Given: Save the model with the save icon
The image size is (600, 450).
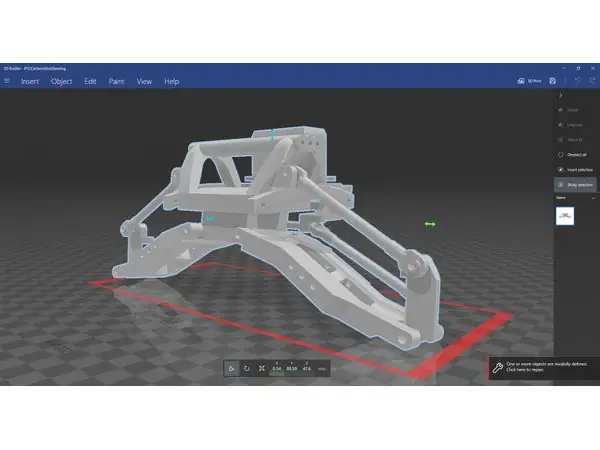Looking at the screenshot, I should coord(552,81).
